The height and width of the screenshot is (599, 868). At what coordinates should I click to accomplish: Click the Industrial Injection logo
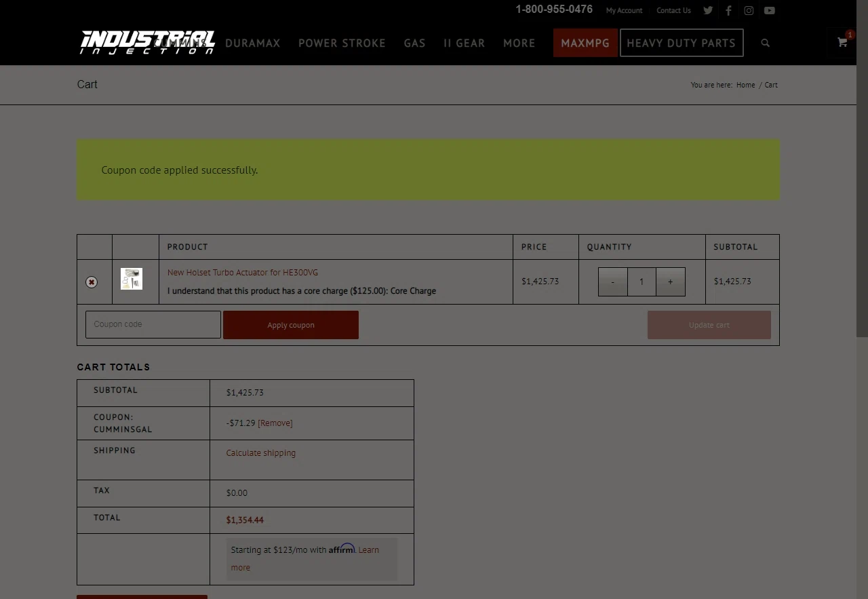[x=148, y=42]
